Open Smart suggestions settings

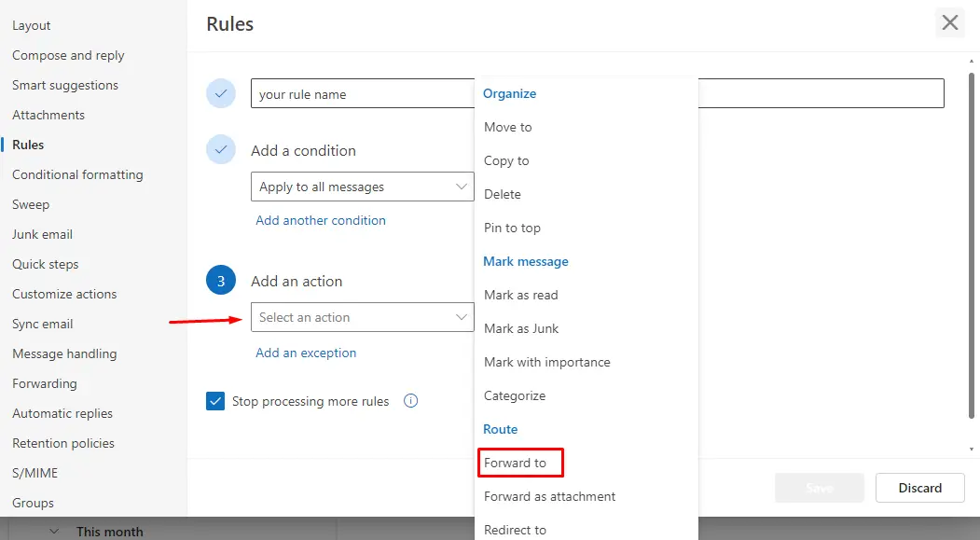(65, 85)
